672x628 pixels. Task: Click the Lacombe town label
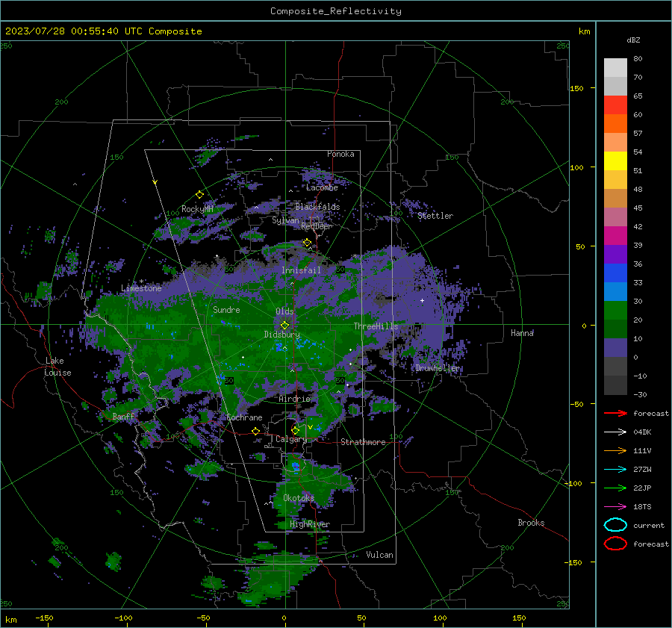322,187
